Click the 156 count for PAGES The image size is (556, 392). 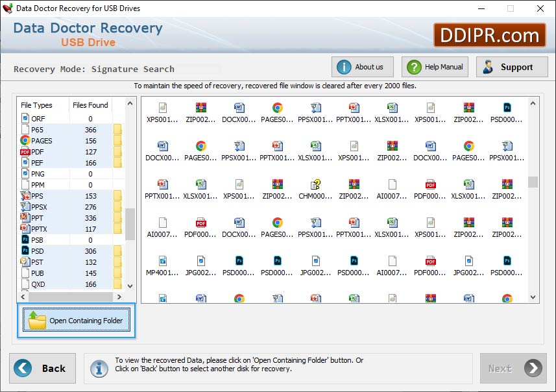pos(90,141)
